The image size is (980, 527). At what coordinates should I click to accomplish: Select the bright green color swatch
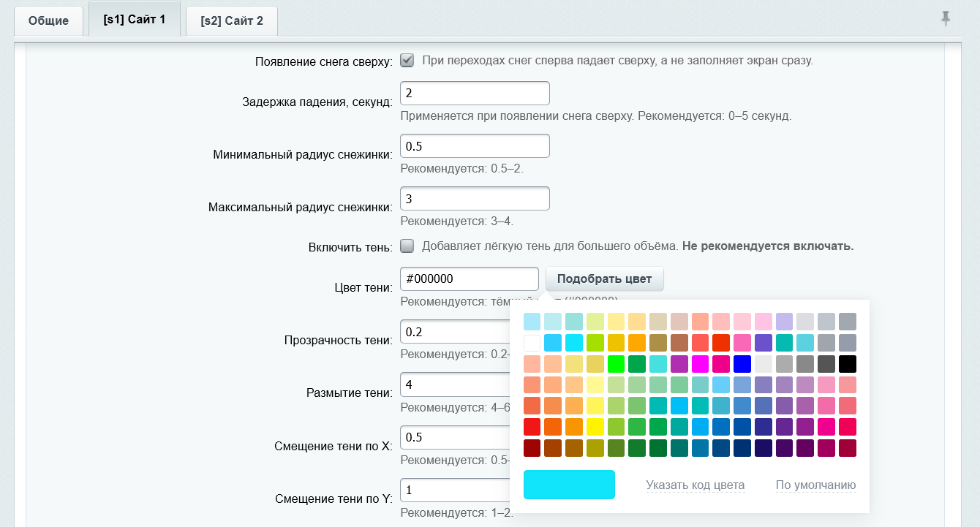pos(617,364)
